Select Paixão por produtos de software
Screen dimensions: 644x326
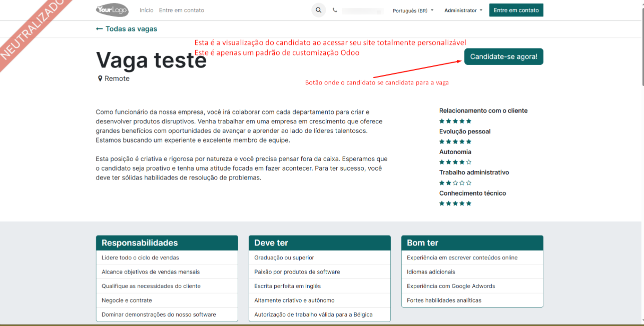coord(319,272)
